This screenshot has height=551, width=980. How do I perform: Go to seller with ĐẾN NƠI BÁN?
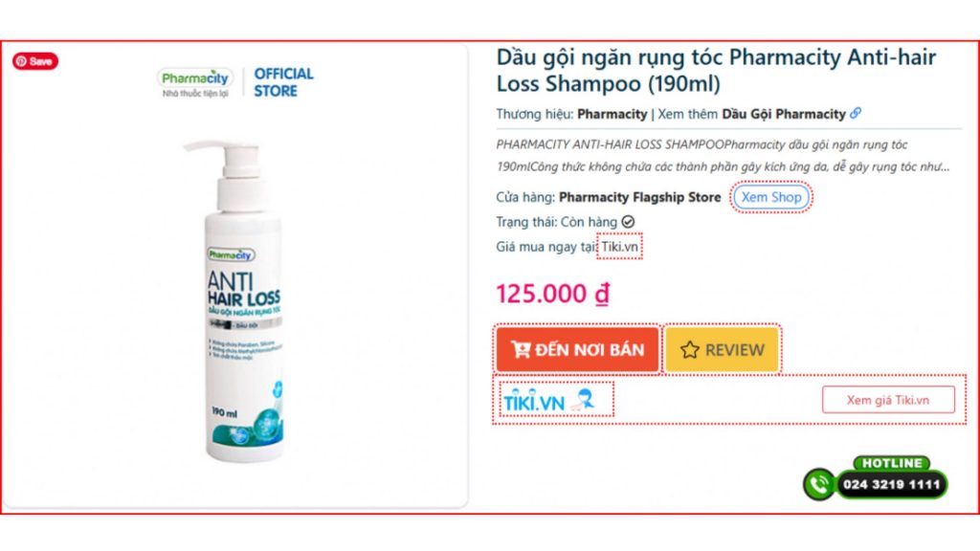coord(577,349)
